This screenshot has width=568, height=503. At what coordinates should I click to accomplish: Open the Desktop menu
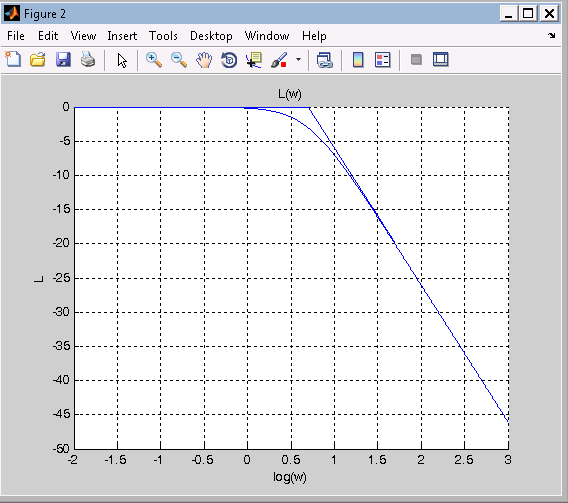tap(211, 36)
